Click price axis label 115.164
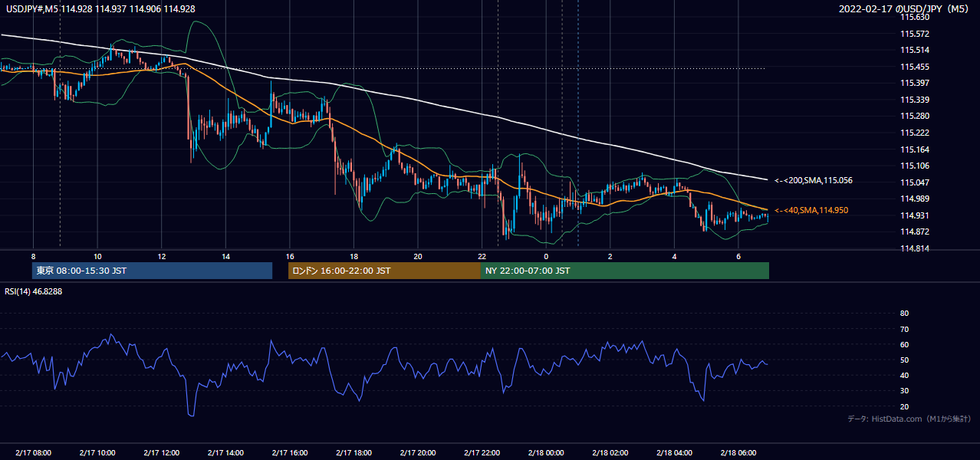Screen dimensions: 980x460 click(915, 149)
